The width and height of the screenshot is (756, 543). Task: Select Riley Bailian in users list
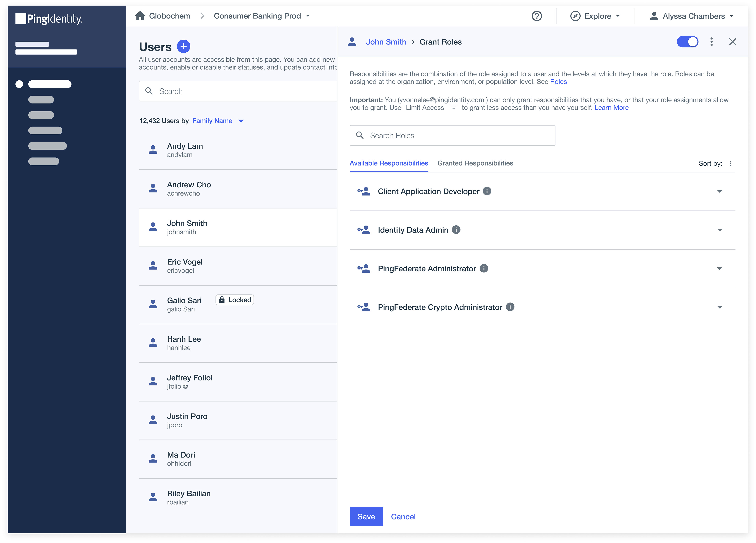pyautogui.click(x=238, y=498)
